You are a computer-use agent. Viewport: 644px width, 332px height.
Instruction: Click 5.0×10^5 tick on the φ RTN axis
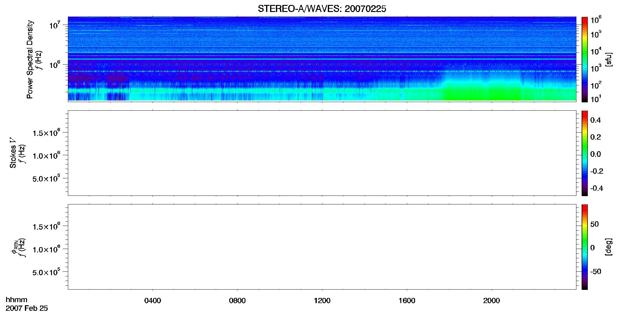[46, 272]
